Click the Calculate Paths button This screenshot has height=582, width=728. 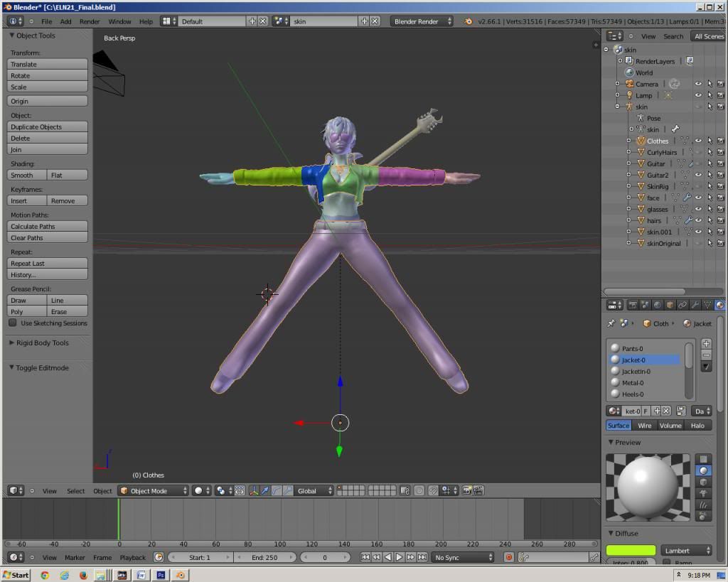coord(48,226)
